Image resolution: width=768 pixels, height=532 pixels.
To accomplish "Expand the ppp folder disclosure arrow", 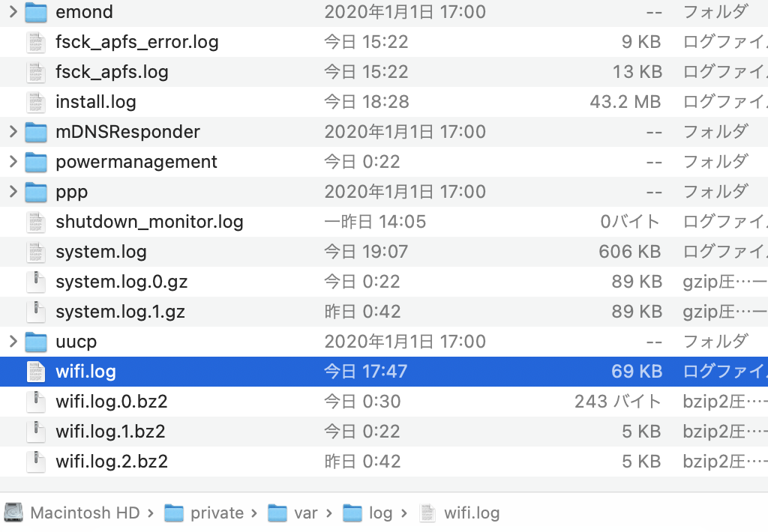I will point(13,192).
